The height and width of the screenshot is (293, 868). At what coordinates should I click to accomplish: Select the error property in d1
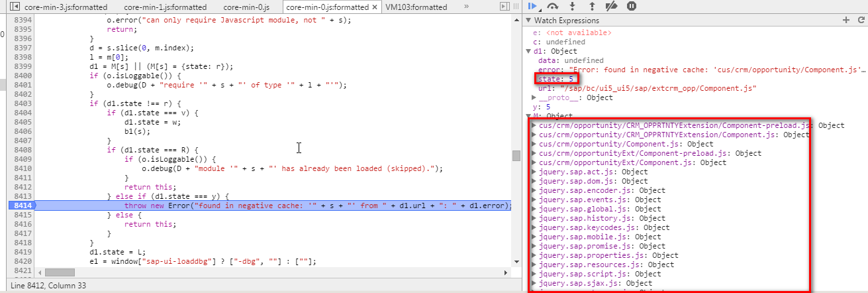point(702,70)
